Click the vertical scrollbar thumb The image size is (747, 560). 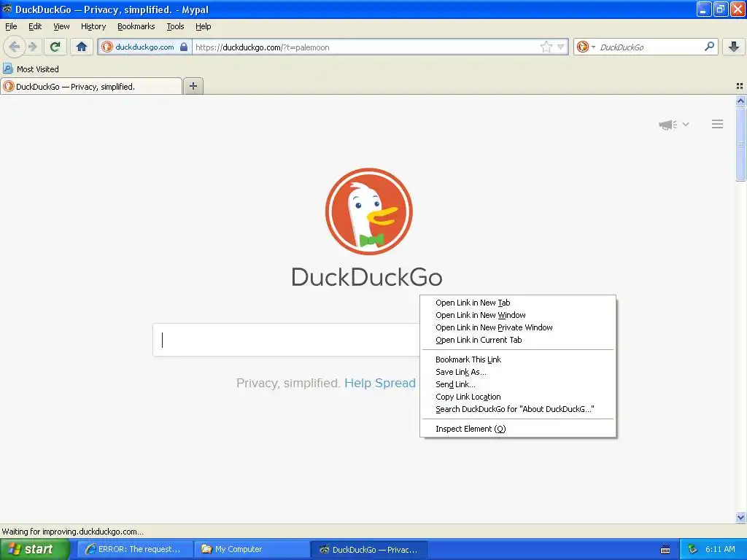(x=740, y=144)
